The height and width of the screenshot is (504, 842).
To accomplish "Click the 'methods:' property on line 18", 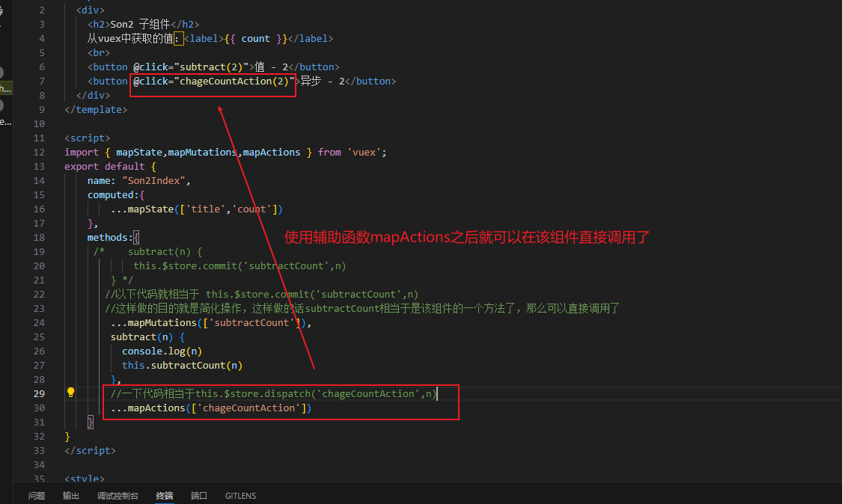I will point(110,237).
